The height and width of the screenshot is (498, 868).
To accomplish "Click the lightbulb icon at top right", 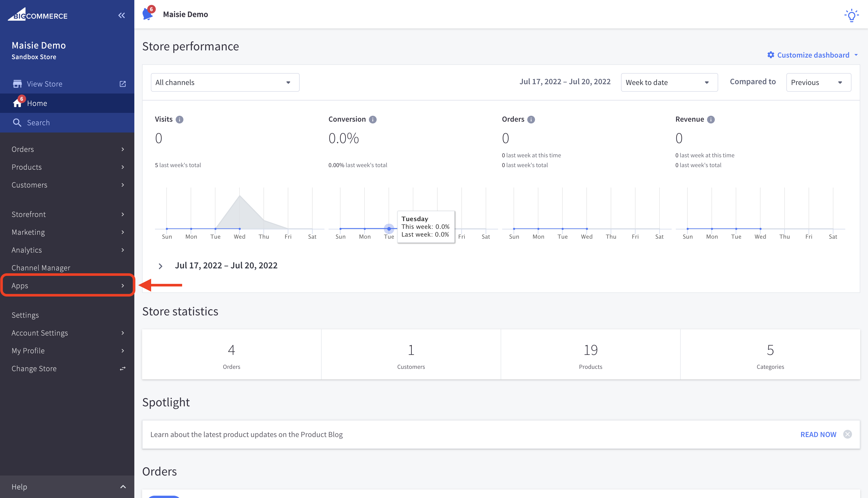I will click(851, 15).
